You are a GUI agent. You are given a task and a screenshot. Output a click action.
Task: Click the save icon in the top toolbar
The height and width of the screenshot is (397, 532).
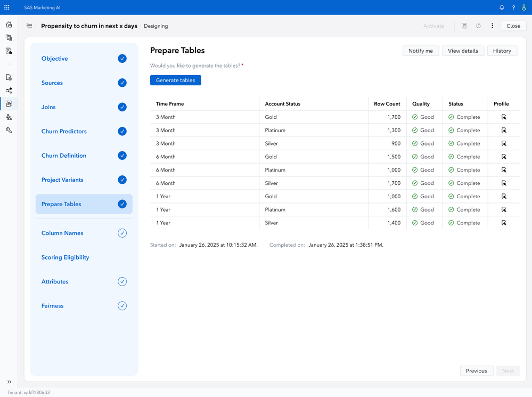464,26
